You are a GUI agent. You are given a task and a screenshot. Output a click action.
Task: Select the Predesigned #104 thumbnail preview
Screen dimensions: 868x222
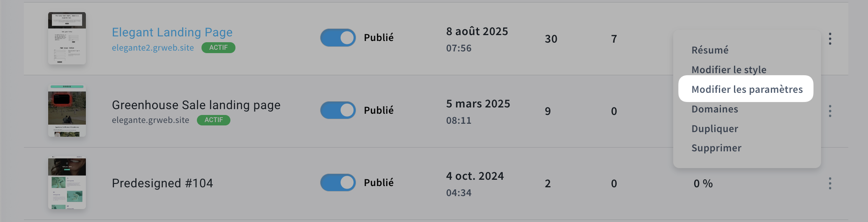[67, 183]
